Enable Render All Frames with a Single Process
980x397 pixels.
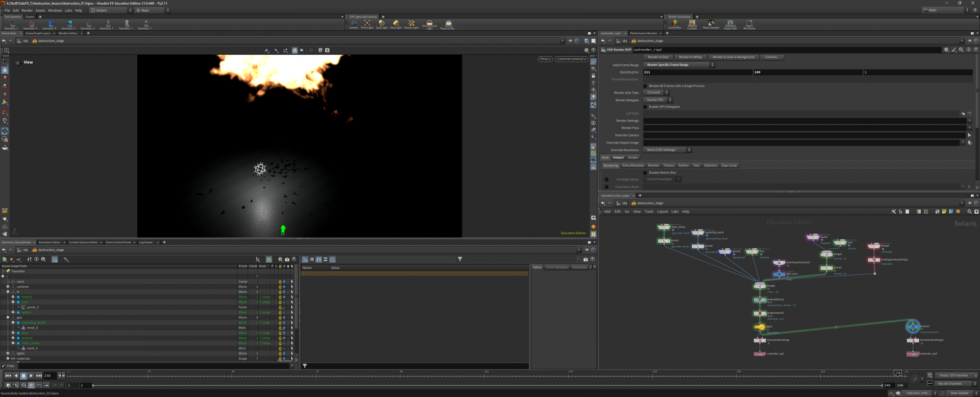645,86
